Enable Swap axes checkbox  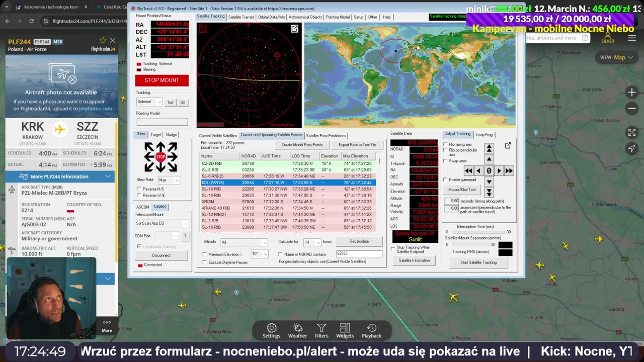coord(445,161)
